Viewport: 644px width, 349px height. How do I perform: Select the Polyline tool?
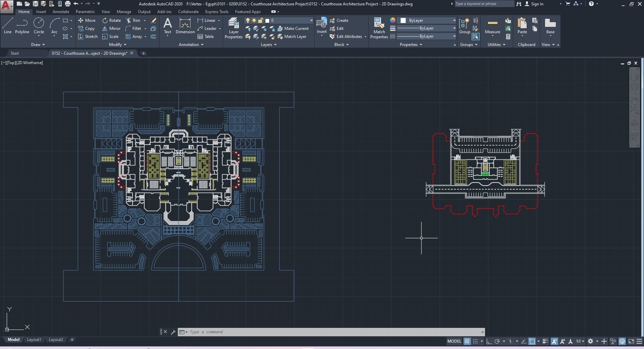[22, 26]
